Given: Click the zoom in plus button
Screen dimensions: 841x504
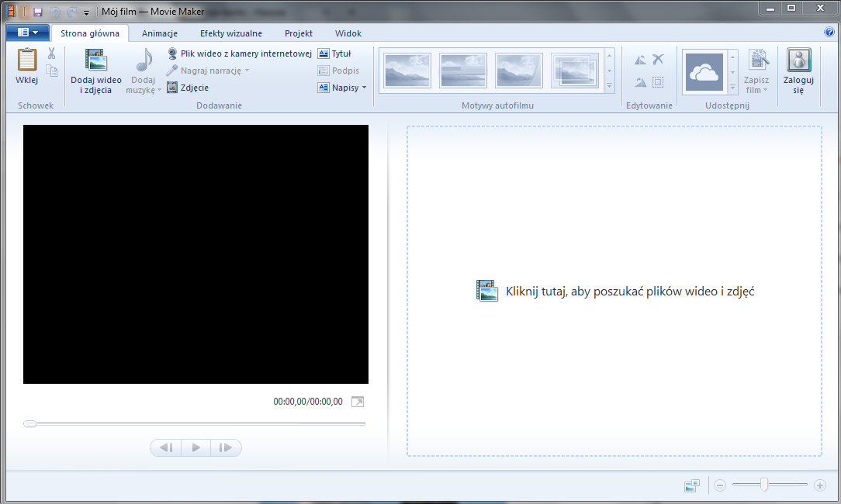Looking at the screenshot, I should [x=819, y=485].
